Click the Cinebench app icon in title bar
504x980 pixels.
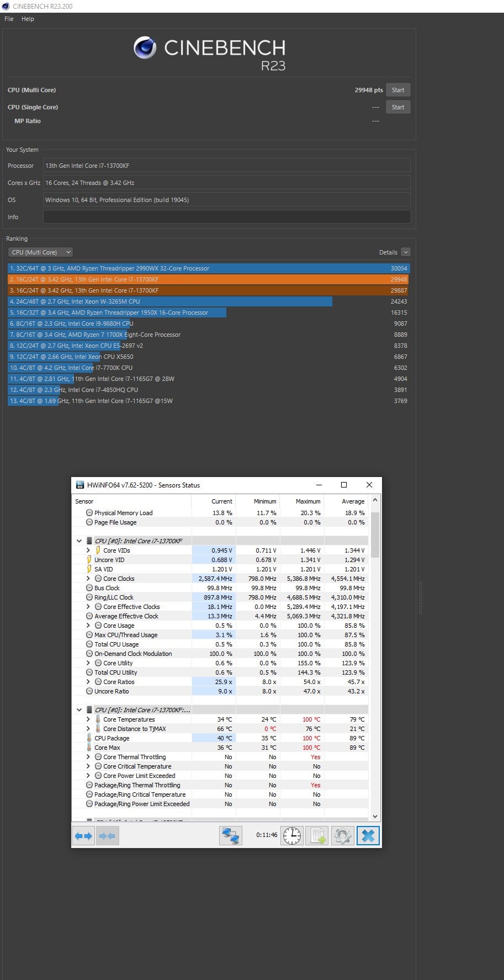pyautogui.click(x=6, y=6)
